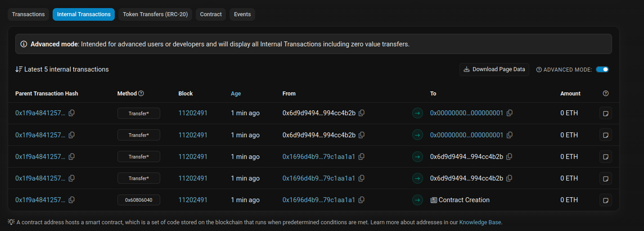The image size is (644, 231).
Task: Click the green arrow icon in the third row
Action: (418, 157)
